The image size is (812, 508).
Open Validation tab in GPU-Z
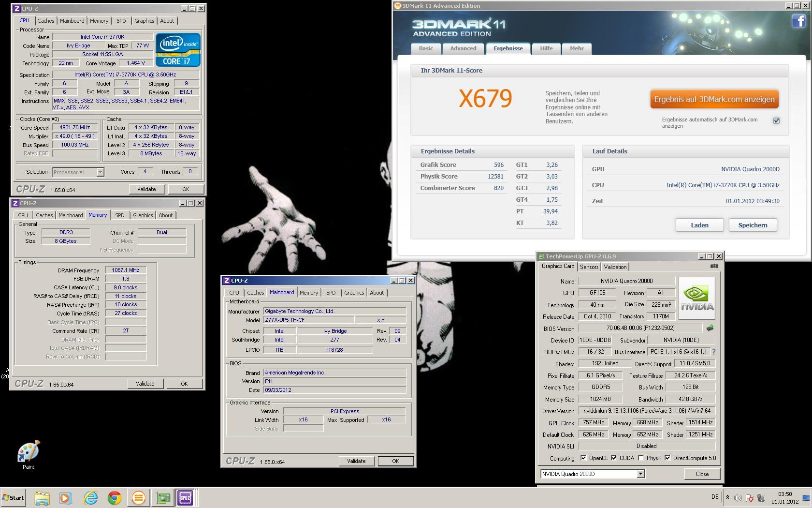tap(615, 267)
